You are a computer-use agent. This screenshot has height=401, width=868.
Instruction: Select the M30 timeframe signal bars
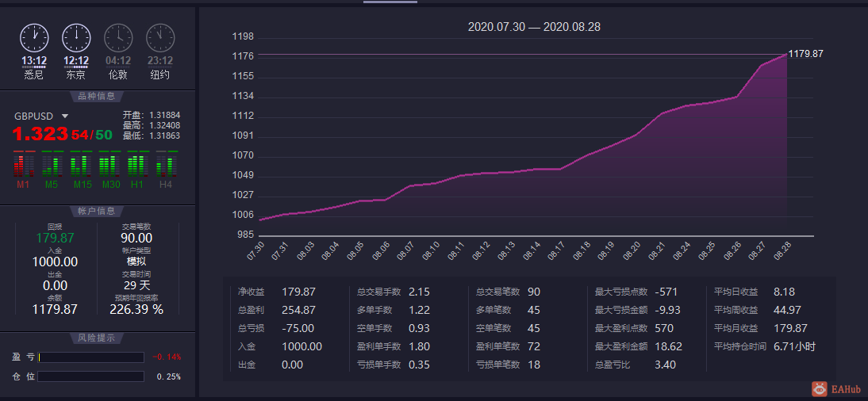(109, 164)
